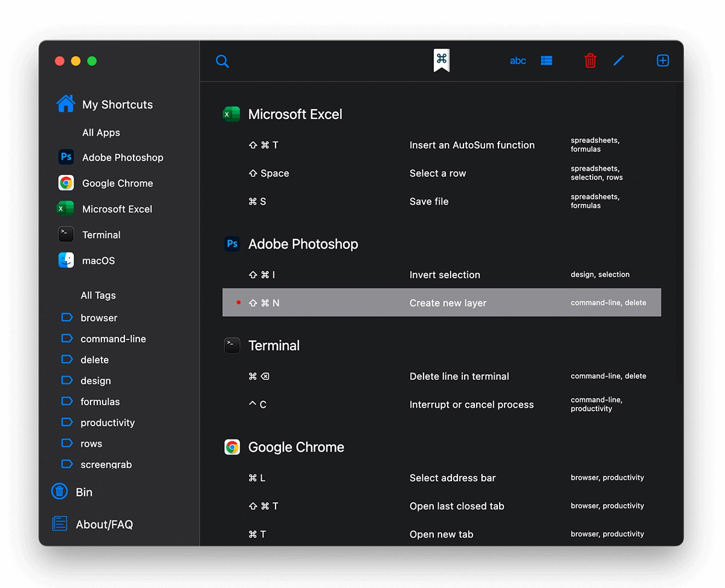Filter by design tag label

click(95, 381)
